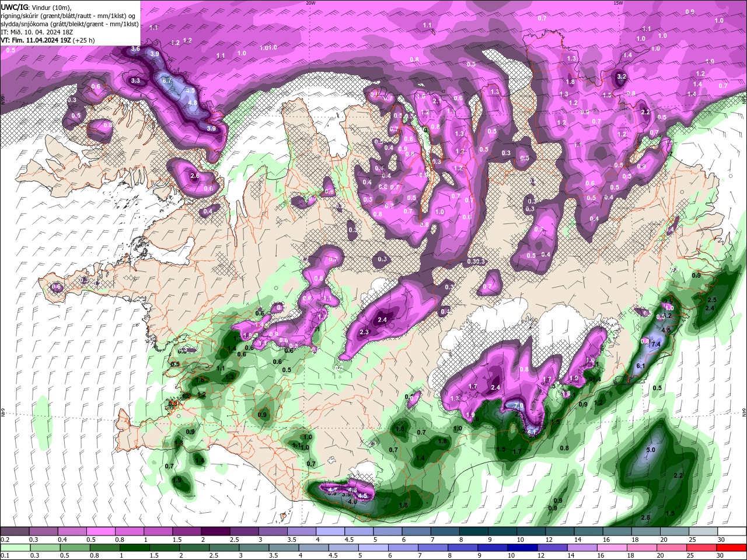
Task: Click the 2.8 value at bottom right ocean
Action: pos(645,517)
